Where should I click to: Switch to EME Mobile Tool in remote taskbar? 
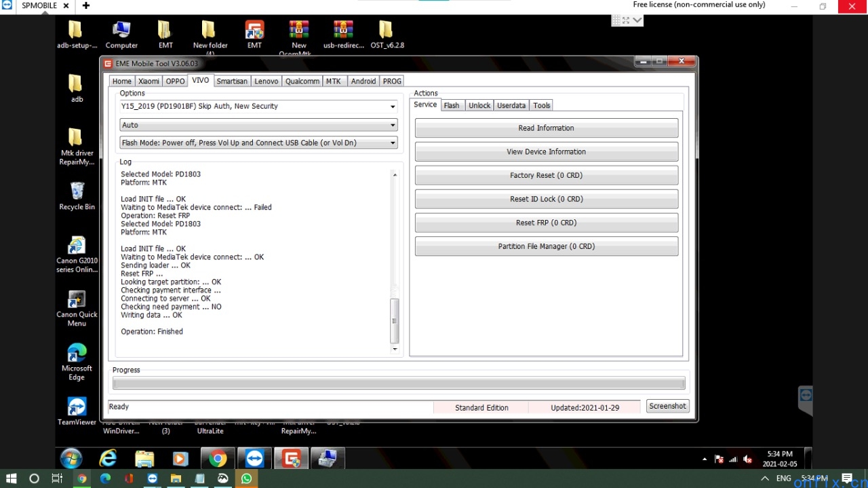tap(292, 459)
